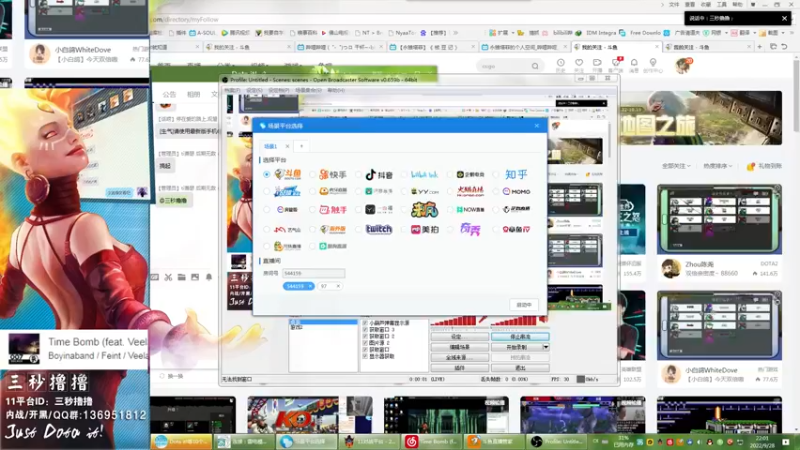Click the start button in platform dialog

(524, 305)
